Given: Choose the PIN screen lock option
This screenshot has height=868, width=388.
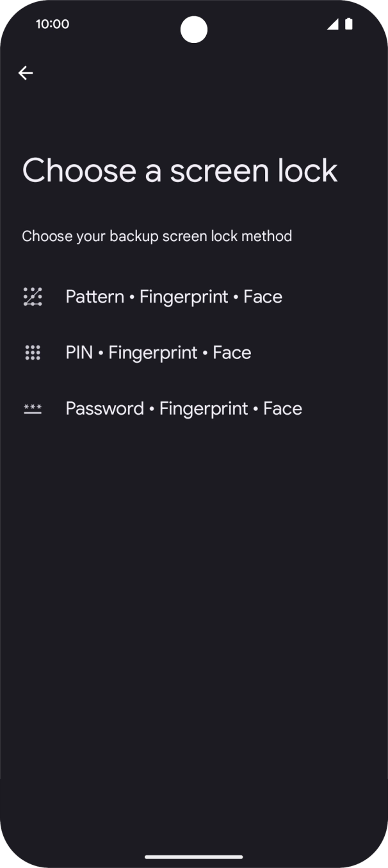Looking at the screenshot, I should pyautogui.click(x=158, y=352).
